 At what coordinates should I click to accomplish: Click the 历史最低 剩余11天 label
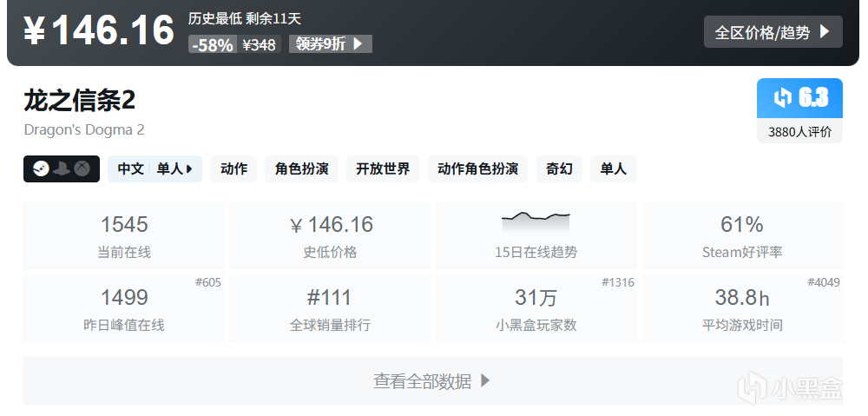tap(244, 19)
